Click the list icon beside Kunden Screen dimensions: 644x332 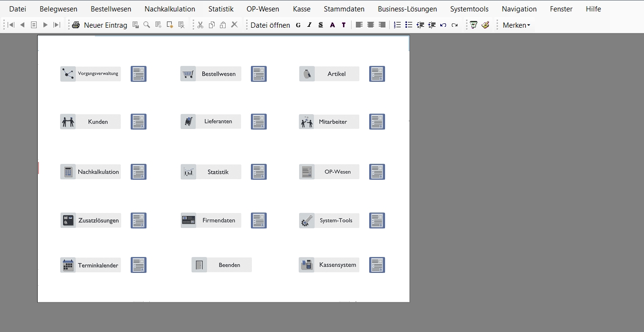(138, 121)
